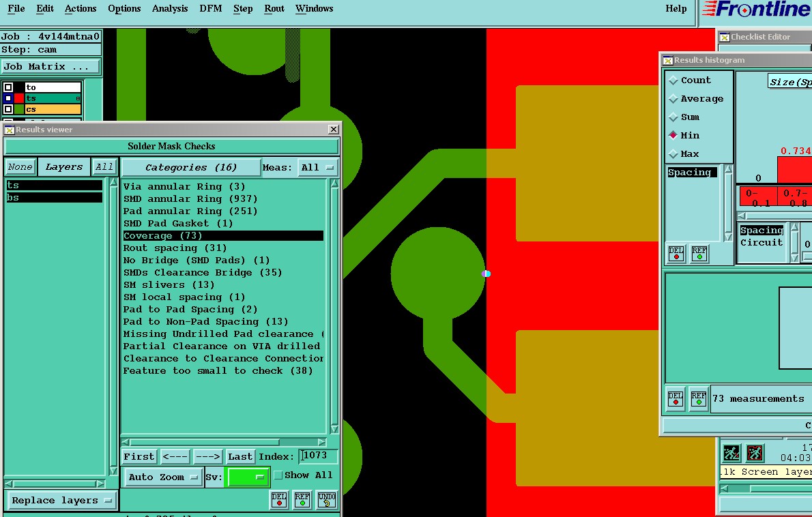Image resolution: width=812 pixels, height=517 pixels.
Task: Select the Count radio button
Action: pos(673,80)
